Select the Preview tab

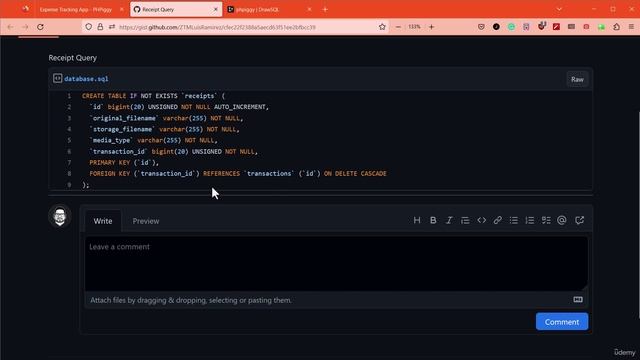(x=146, y=221)
